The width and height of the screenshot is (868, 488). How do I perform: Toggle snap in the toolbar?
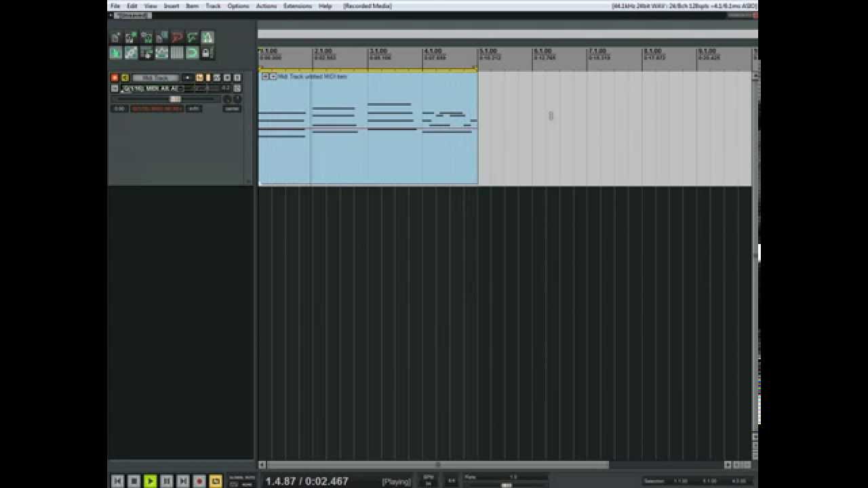pyautogui.click(x=193, y=53)
